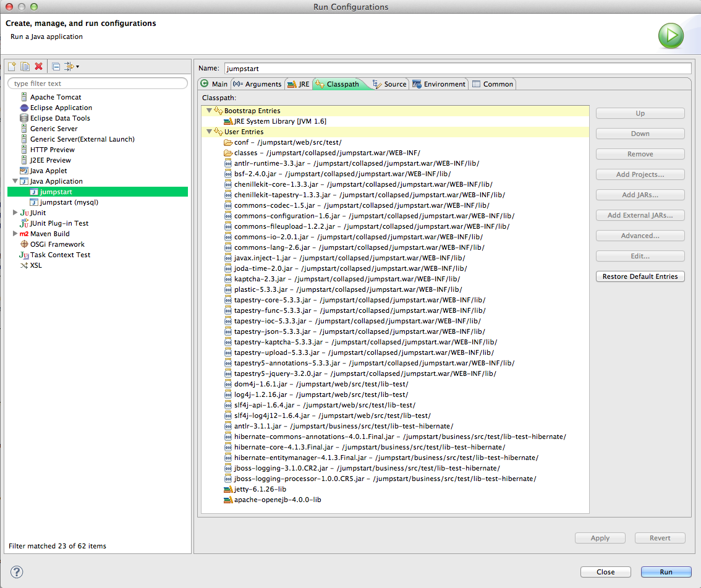Click the Generic Server icon
Image resolution: width=701 pixels, height=588 pixels.
click(x=24, y=129)
